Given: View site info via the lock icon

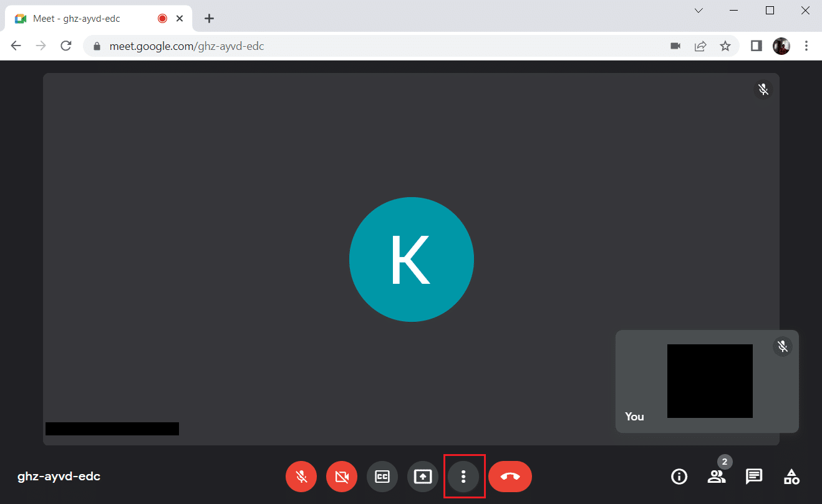Looking at the screenshot, I should [x=97, y=46].
